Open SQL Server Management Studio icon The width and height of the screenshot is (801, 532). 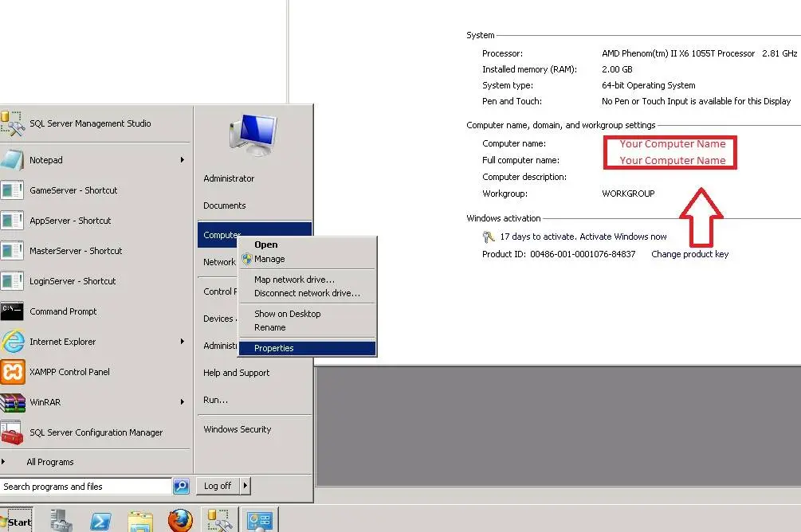point(12,123)
